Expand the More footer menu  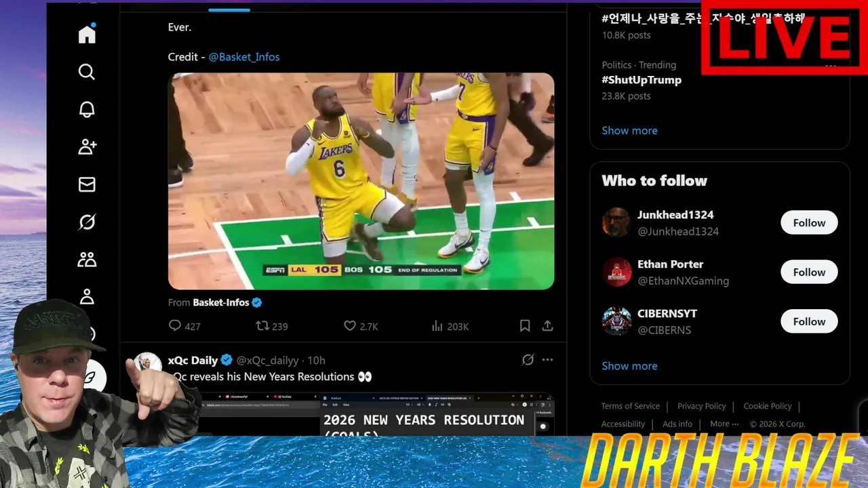pyautogui.click(x=724, y=424)
